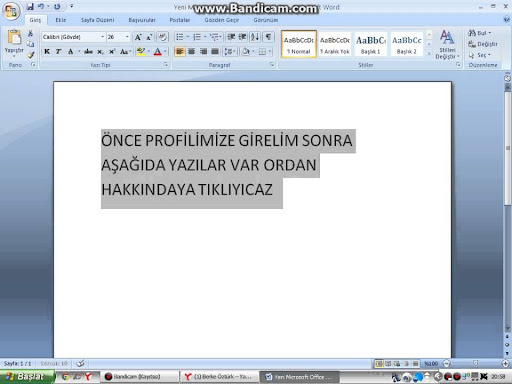
Task: Apply the yellow highlight color
Action: (141, 52)
